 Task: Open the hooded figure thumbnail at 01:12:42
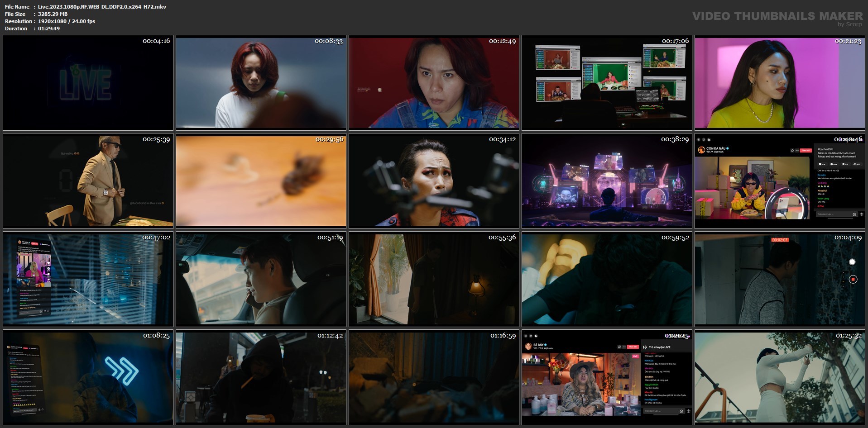tap(261, 377)
